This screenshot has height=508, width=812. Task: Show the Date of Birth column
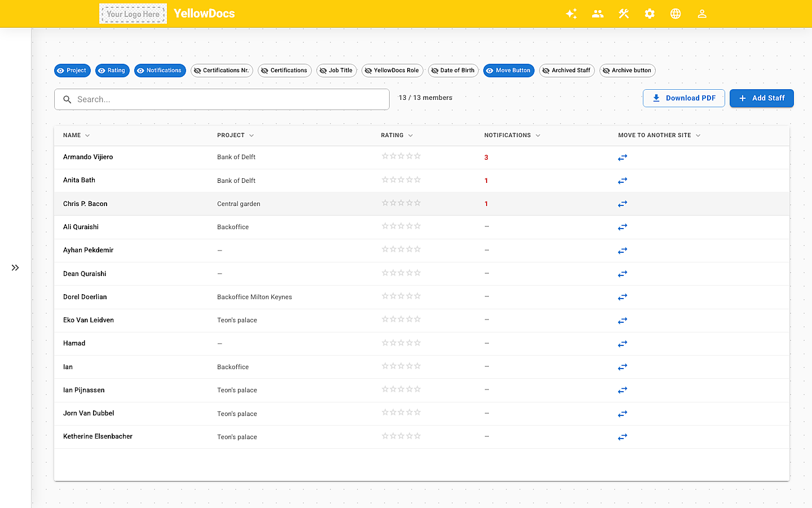pos(453,71)
